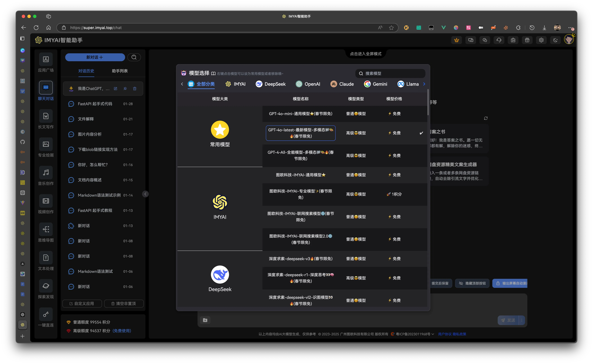The image size is (593, 364).
Task: Select the GPT-4o-mini-通用模型 model
Action: click(301, 114)
